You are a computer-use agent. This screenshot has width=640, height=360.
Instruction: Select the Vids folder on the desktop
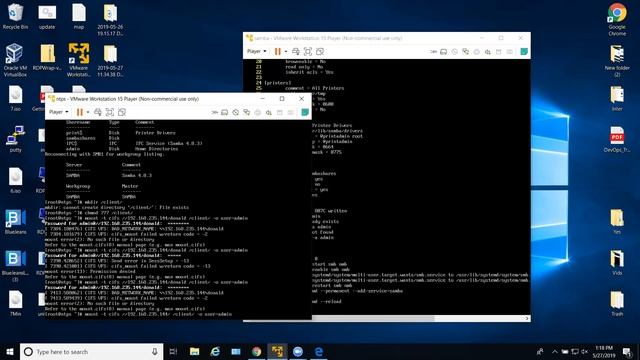pyautogui.click(x=617, y=262)
